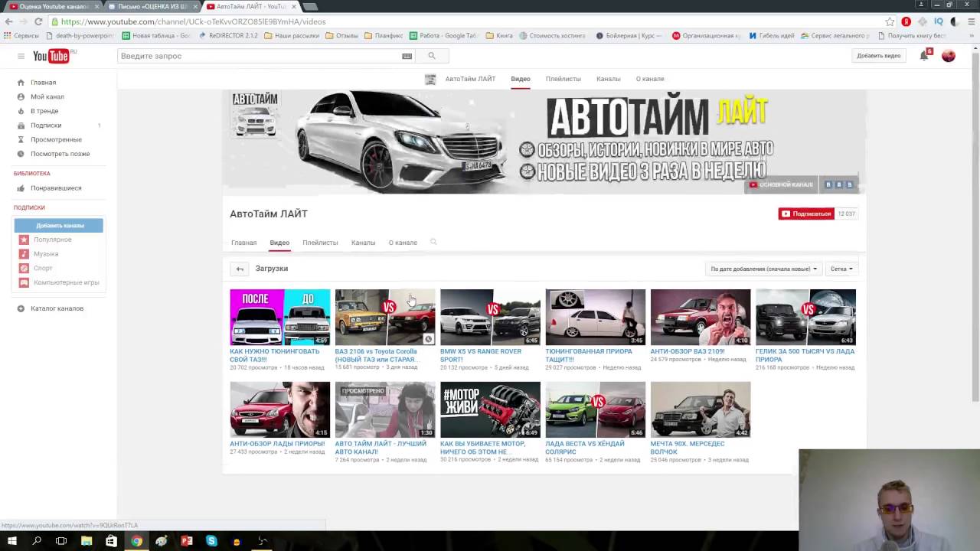The height and width of the screenshot is (551, 980).
Task: Open the account avatar menu
Action: tap(949, 56)
